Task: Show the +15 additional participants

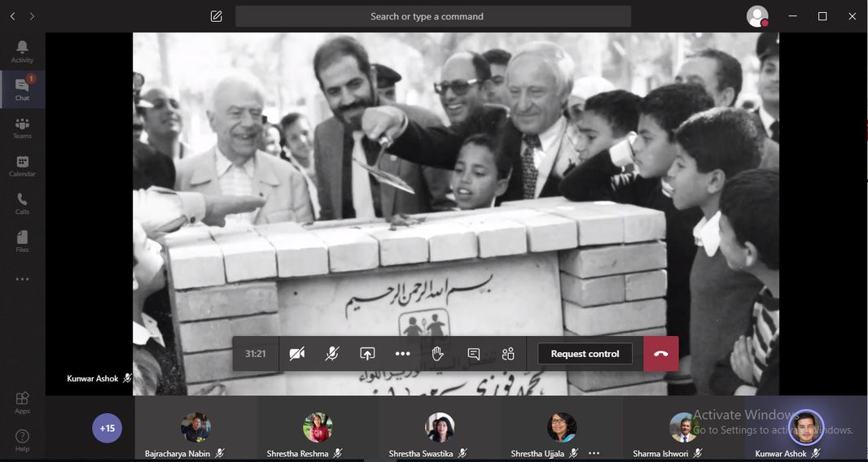Action: pos(107,428)
